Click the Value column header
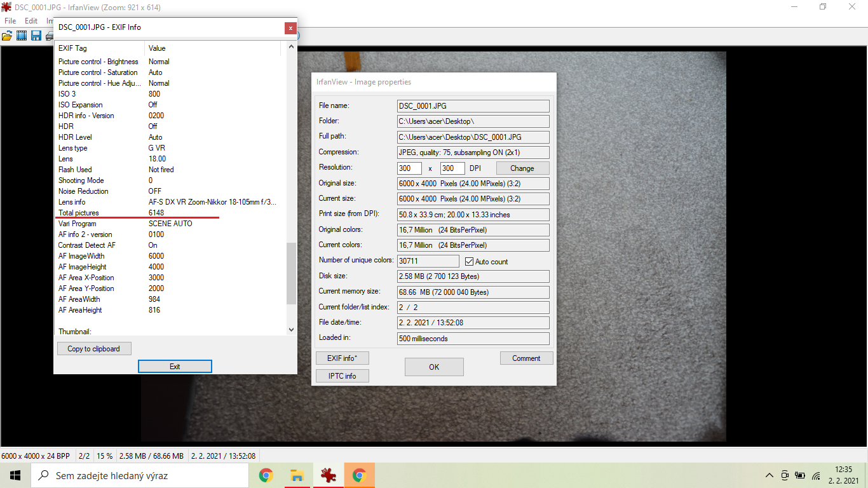The image size is (868, 488). pos(213,48)
